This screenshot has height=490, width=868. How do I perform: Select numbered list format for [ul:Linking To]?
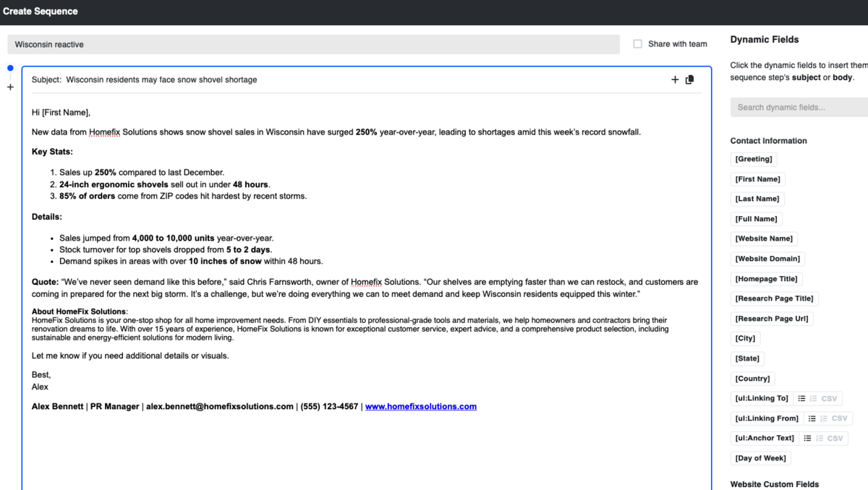(x=813, y=398)
